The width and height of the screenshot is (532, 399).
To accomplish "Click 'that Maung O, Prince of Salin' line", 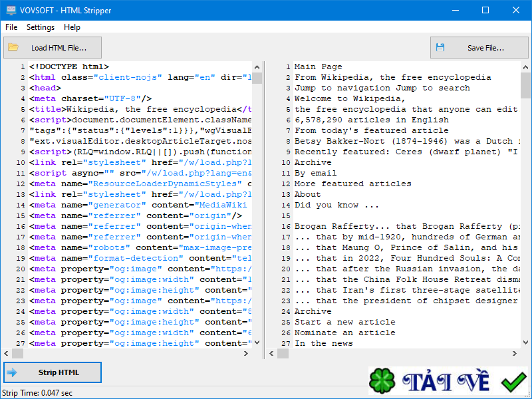I will click(x=407, y=247).
